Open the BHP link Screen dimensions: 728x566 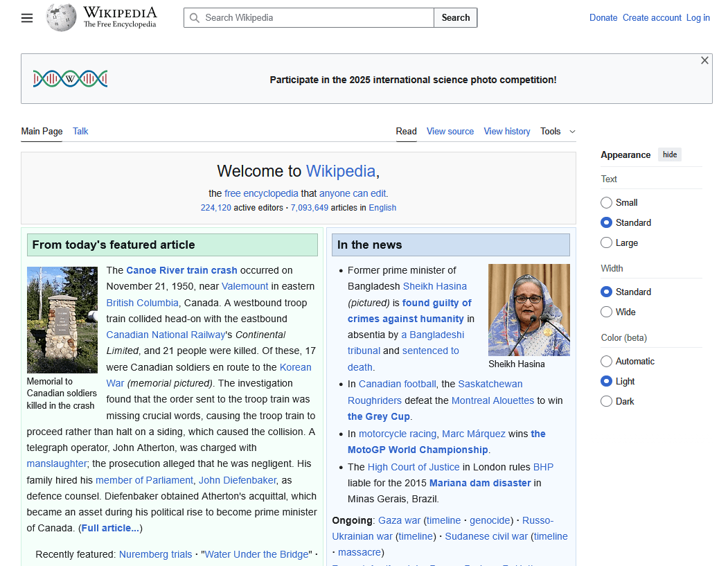pyautogui.click(x=543, y=467)
